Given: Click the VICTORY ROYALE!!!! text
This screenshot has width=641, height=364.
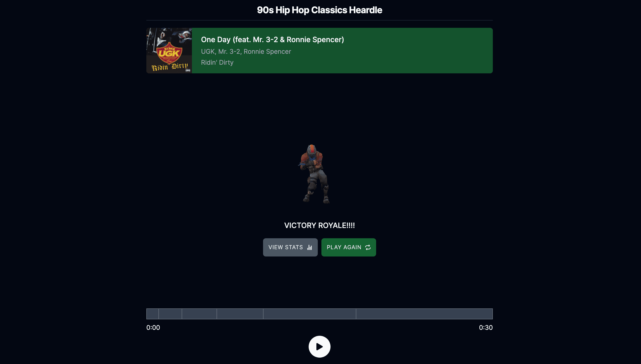Looking at the screenshot, I should 319,225.
